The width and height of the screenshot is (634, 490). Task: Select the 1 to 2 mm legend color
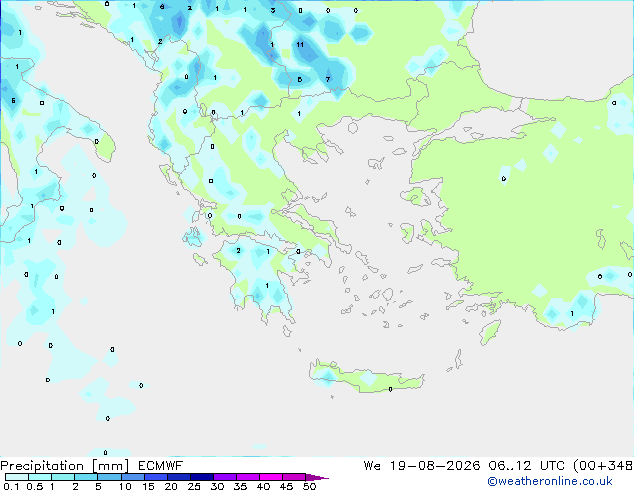63,477
